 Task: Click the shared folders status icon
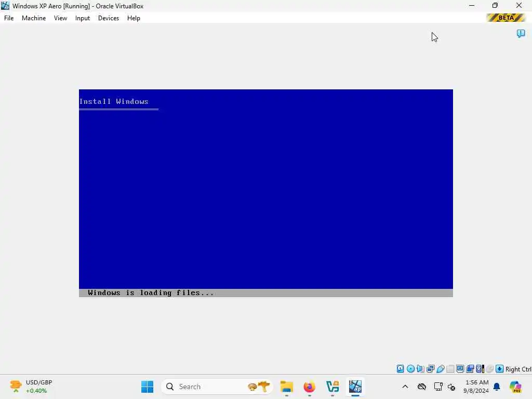point(450,369)
